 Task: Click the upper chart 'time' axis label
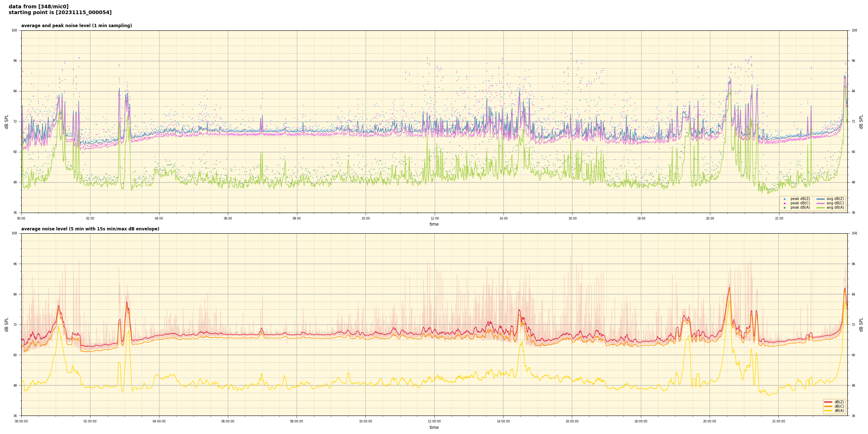(x=434, y=224)
